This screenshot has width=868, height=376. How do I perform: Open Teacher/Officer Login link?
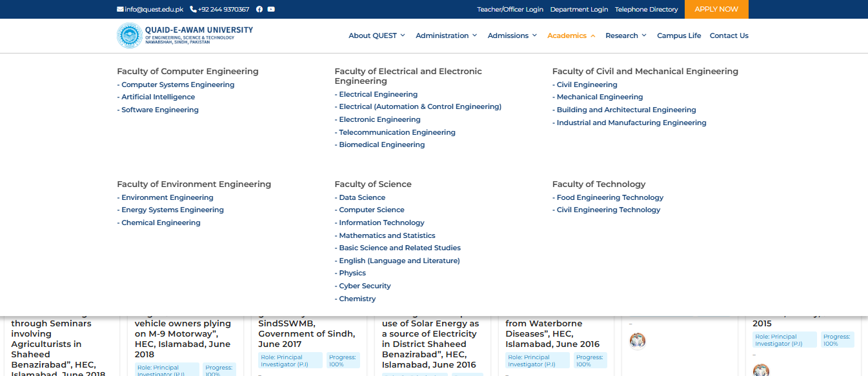coord(510,9)
